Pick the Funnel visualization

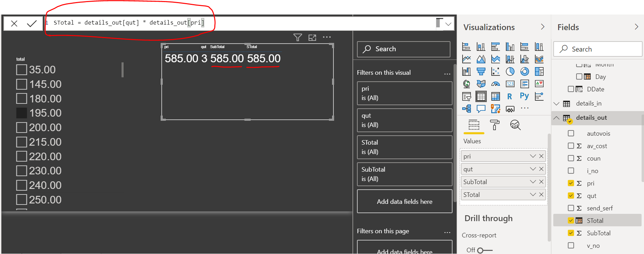pyautogui.click(x=481, y=72)
